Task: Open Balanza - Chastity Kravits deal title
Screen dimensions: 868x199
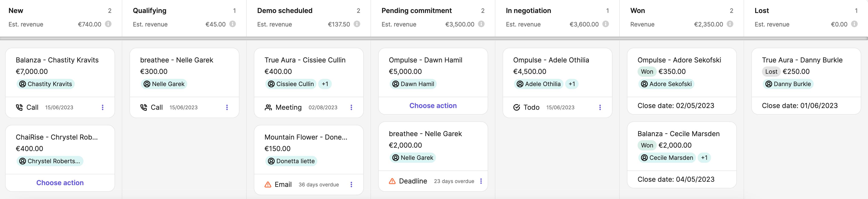Action: (x=57, y=60)
